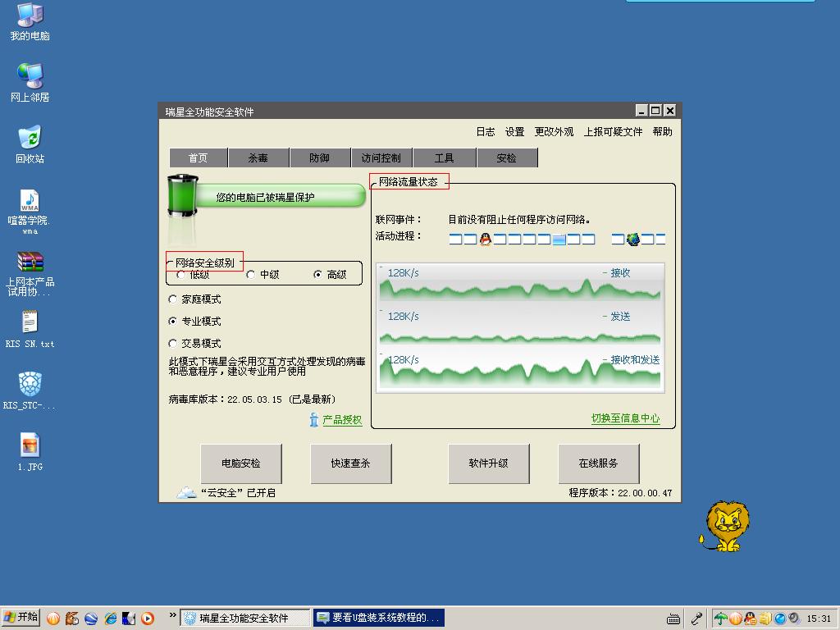The width and height of the screenshot is (840, 630).
Task: Click the Rising lion mascot on desktop
Action: pyautogui.click(x=725, y=526)
